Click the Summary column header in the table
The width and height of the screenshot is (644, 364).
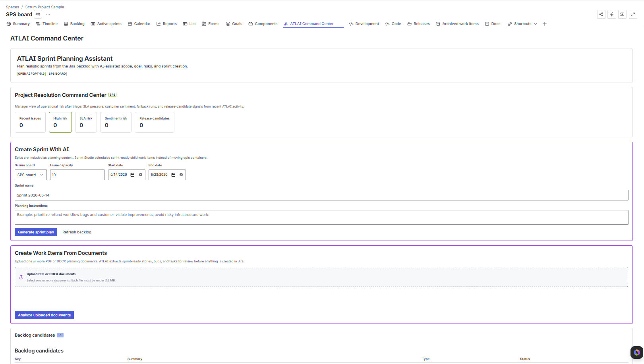point(135,359)
